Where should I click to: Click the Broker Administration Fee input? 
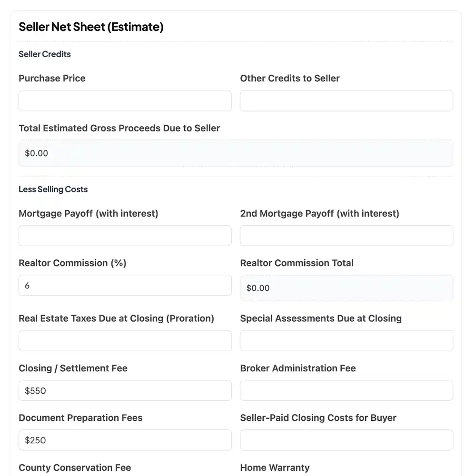tap(346, 390)
